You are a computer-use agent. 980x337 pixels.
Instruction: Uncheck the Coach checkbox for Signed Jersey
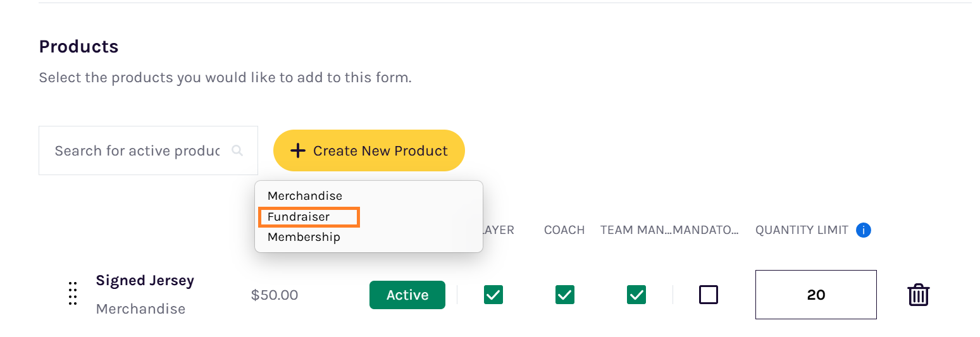[565, 295]
